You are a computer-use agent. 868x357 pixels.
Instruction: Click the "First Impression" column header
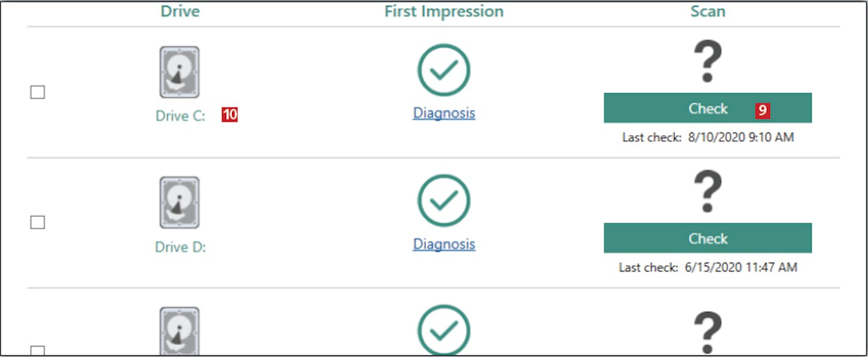pyautogui.click(x=444, y=12)
